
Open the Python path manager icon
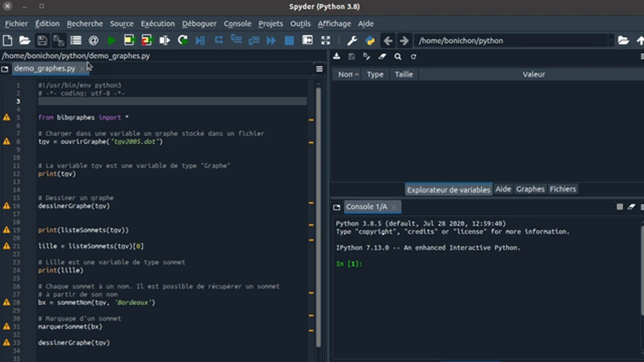click(x=370, y=41)
